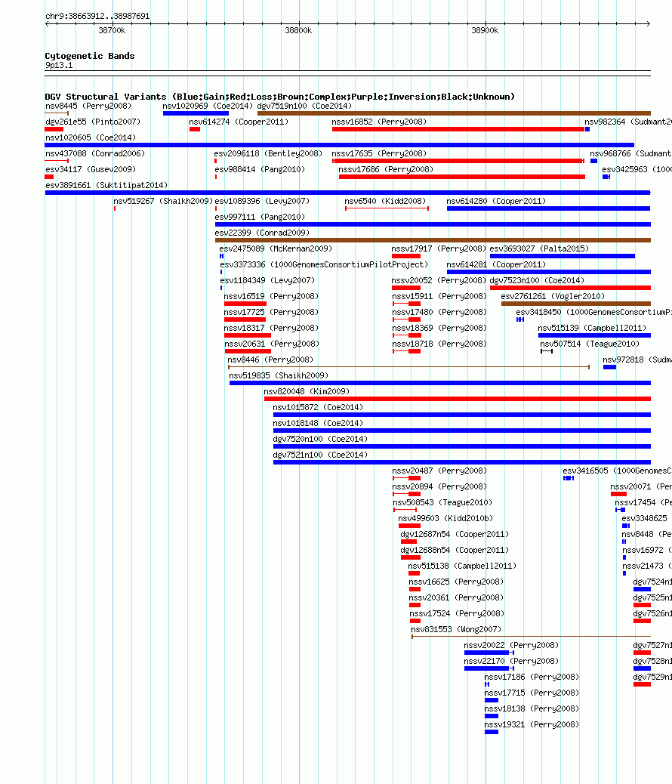The image size is (672, 784).
Task: Click esv988414 (Pang2010) label
Action: point(260,169)
